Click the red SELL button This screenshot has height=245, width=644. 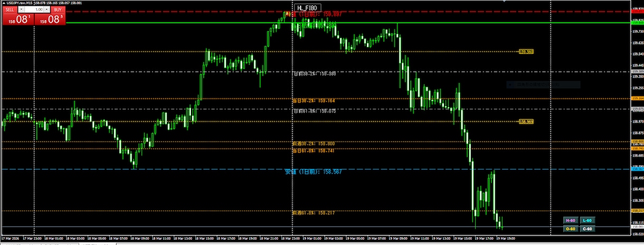coord(10,10)
